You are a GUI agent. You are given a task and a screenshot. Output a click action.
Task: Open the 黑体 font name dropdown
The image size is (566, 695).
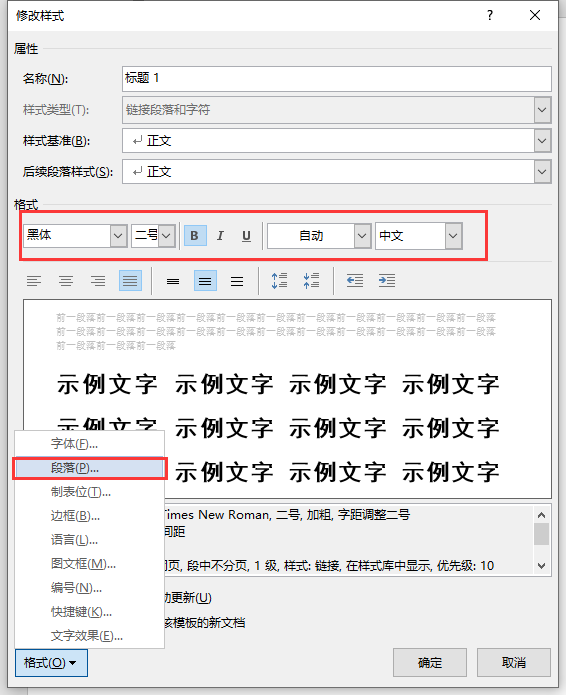(118, 235)
